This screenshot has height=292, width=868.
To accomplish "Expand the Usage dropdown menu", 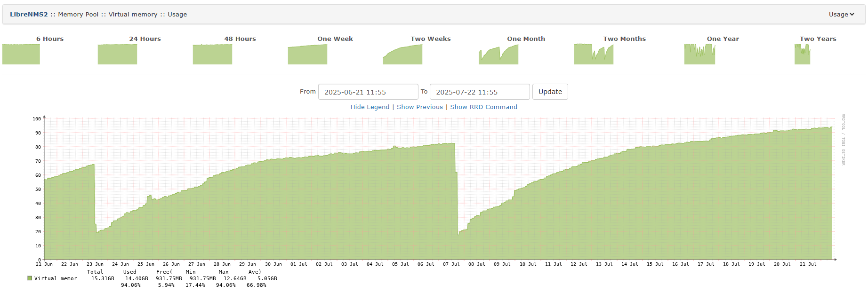I will (x=841, y=15).
